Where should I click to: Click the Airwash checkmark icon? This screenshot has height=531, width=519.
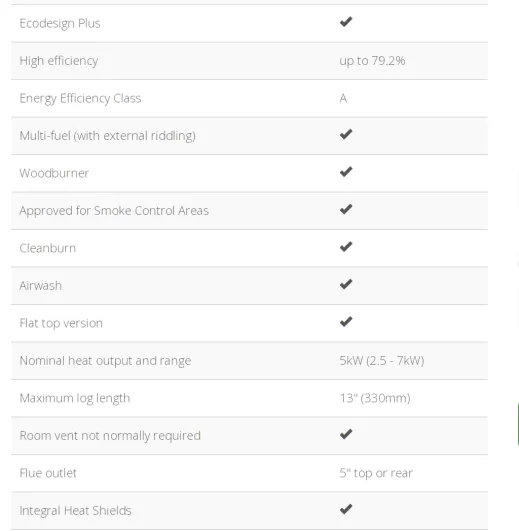[x=346, y=284]
